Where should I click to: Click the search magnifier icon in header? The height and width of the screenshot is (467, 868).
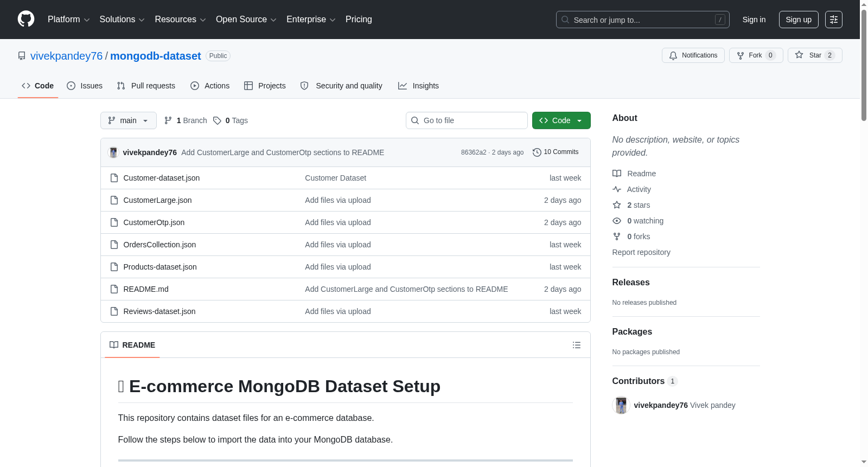565,20
